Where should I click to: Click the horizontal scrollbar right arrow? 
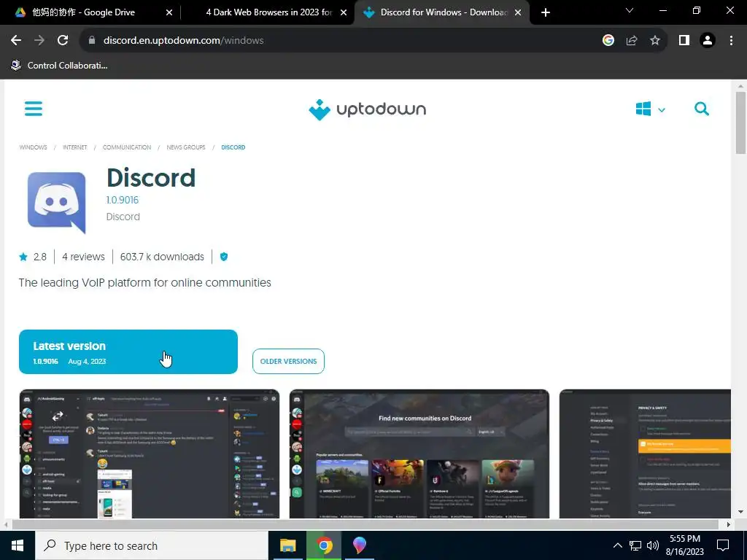point(728,524)
